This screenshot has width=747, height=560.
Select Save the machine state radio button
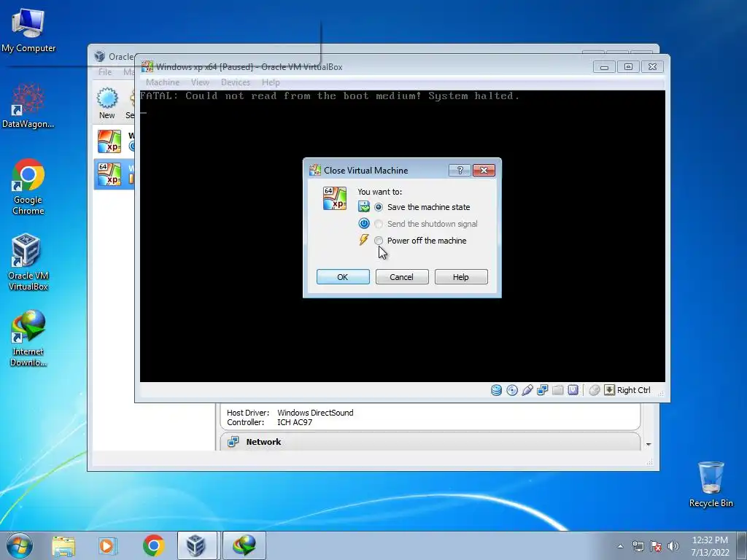(x=379, y=207)
